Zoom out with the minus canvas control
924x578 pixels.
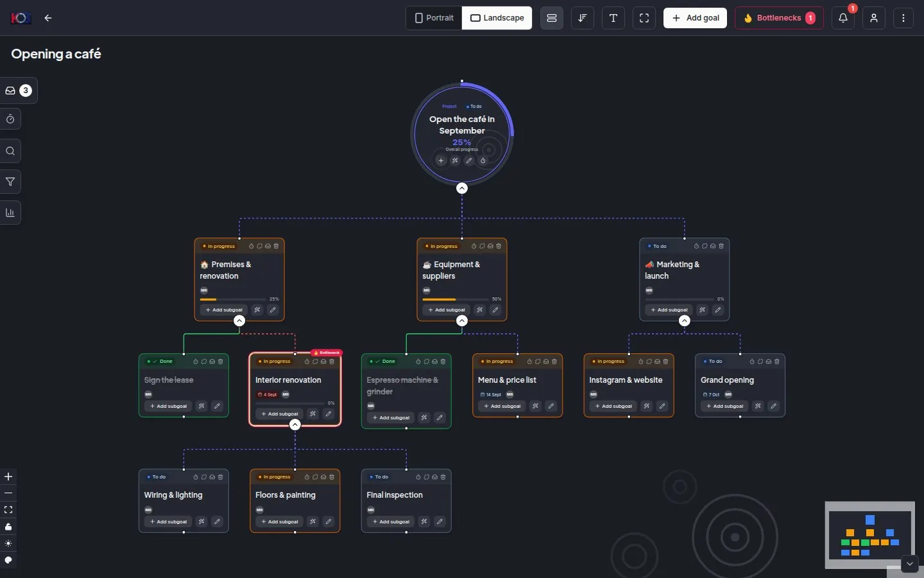[x=8, y=493]
